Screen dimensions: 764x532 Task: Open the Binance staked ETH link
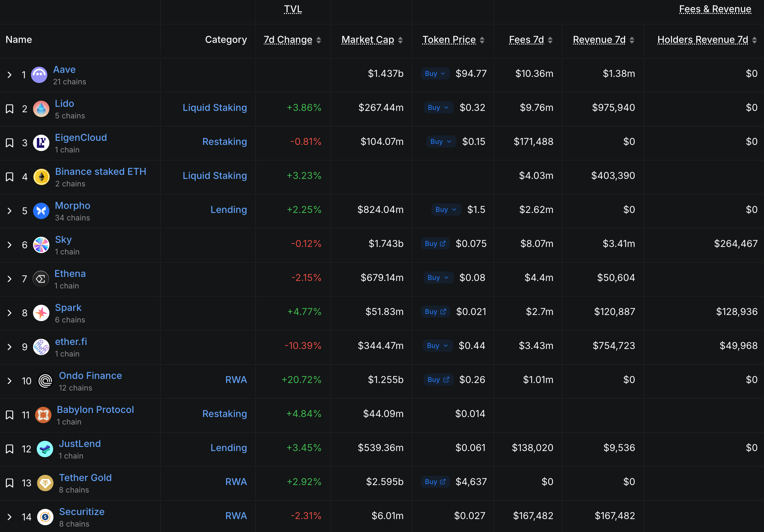pos(100,171)
